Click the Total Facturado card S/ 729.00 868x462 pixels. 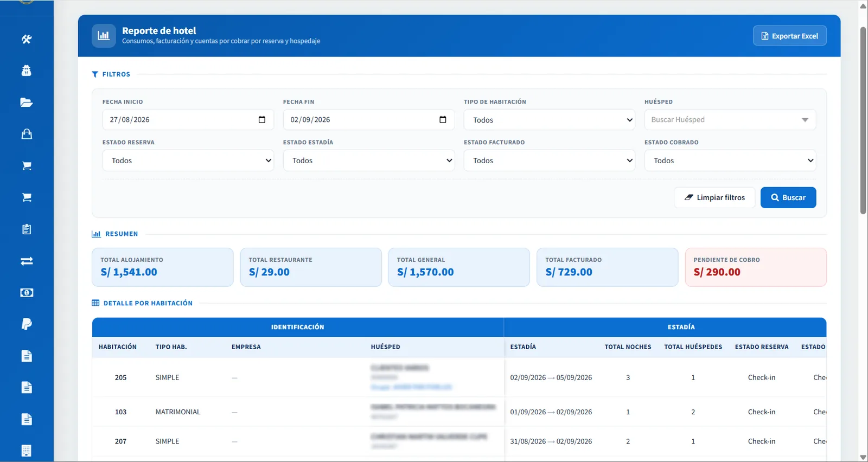[x=608, y=267]
